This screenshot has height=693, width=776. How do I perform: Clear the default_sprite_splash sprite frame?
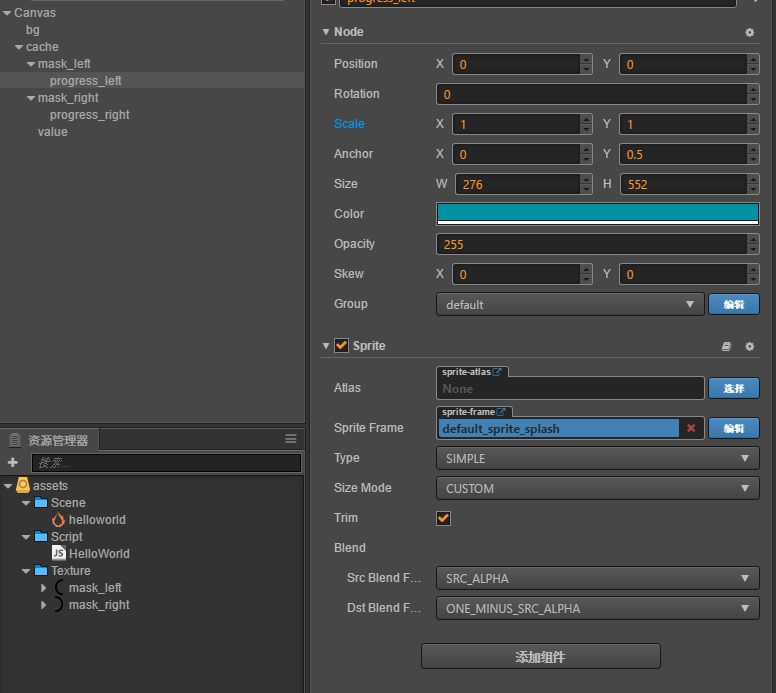691,428
